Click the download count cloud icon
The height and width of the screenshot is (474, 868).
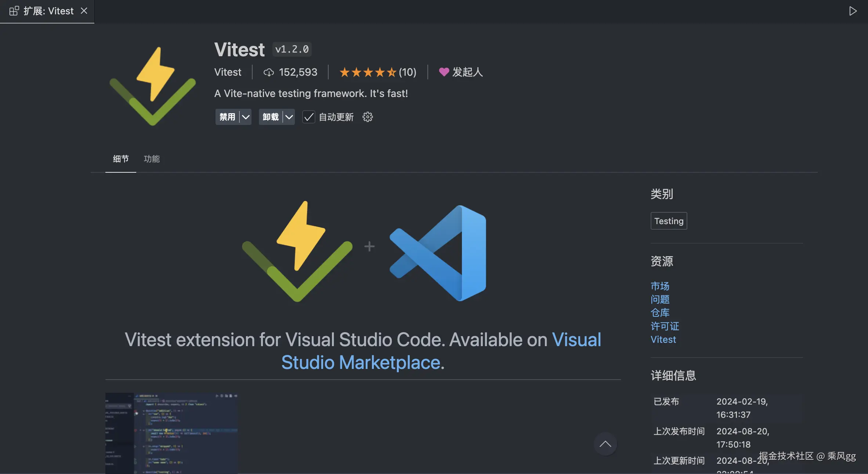pyautogui.click(x=269, y=72)
